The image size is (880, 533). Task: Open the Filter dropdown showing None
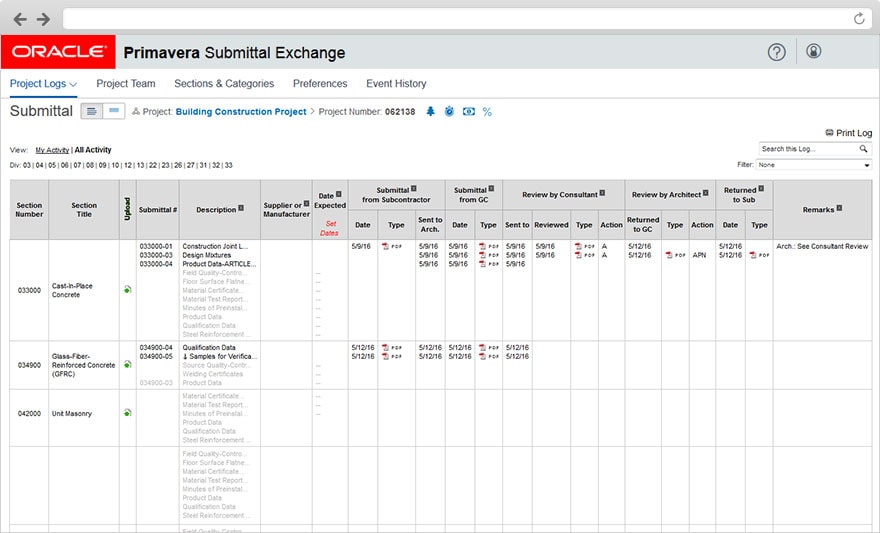[813, 165]
